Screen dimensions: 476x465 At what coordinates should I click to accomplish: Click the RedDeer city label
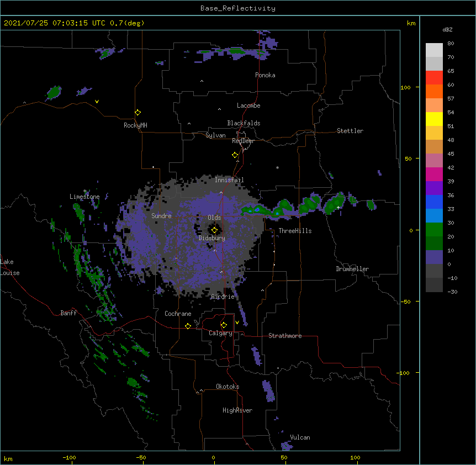click(x=243, y=141)
